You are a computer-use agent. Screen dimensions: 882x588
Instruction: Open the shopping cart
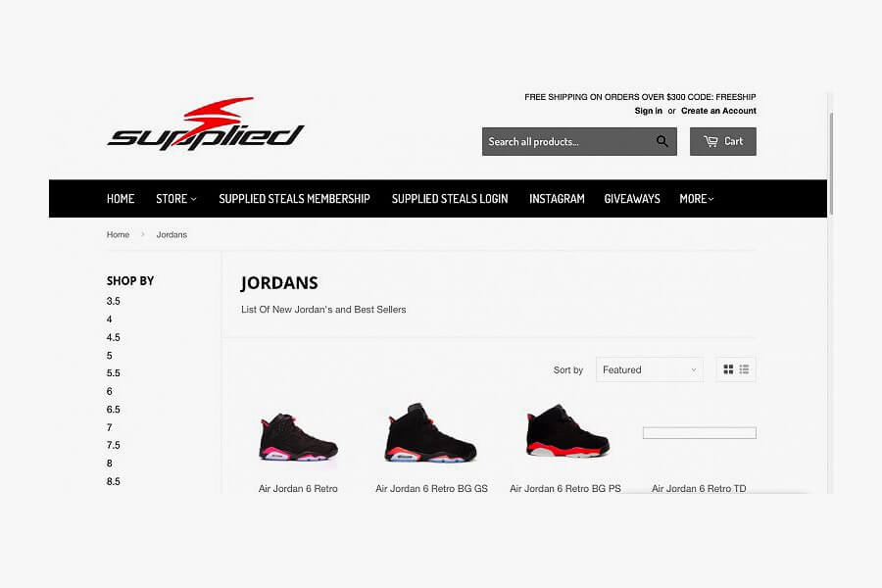[x=723, y=141]
